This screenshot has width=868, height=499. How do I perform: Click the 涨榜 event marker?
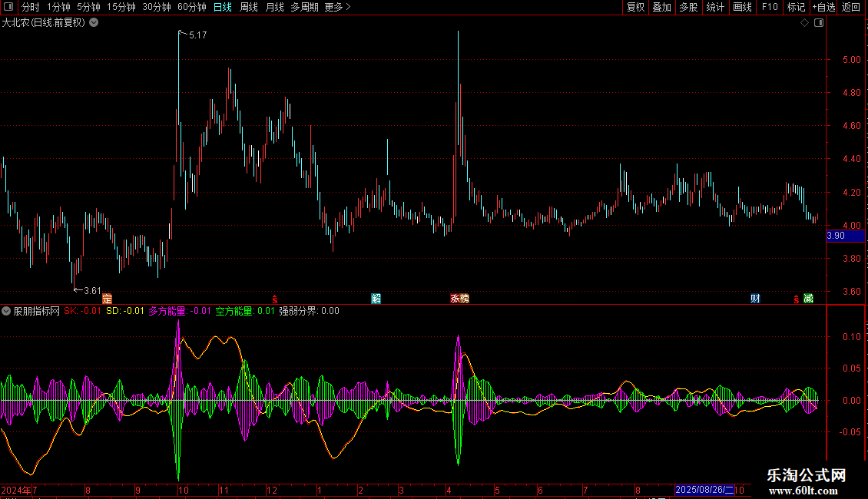pyautogui.click(x=459, y=298)
